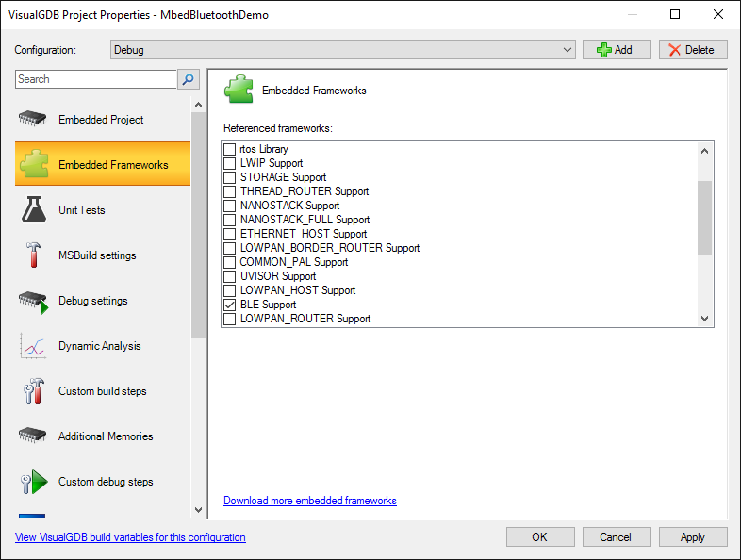Click the search magnifier button
The width and height of the screenshot is (741, 560).
tap(189, 79)
